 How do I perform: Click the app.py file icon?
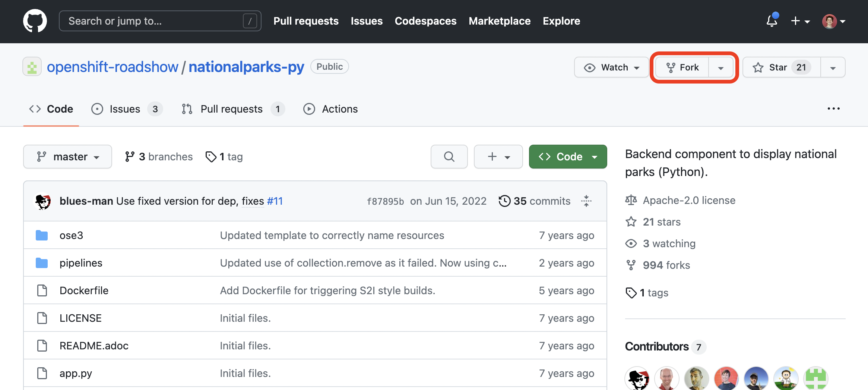(x=42, y=373)
